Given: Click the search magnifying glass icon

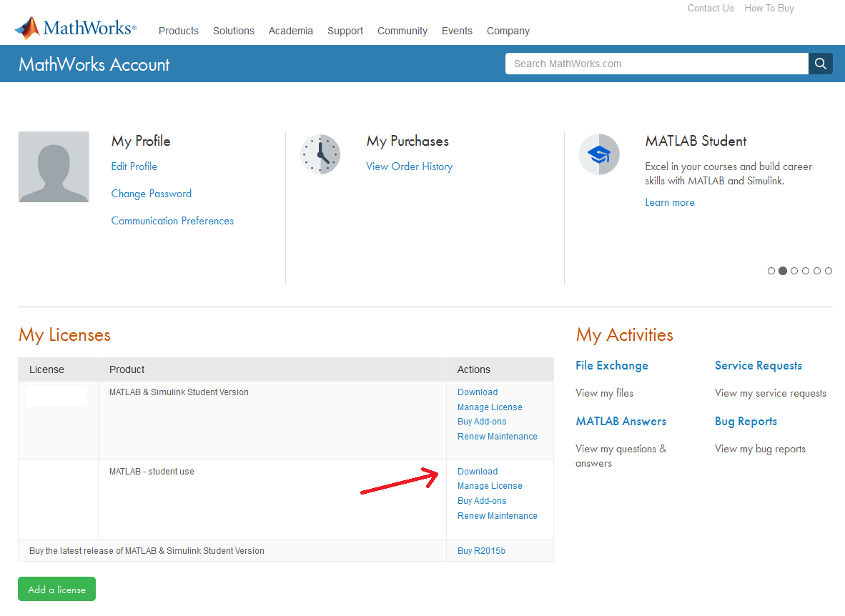Looking at the screenshot, I should coord(820,64).
